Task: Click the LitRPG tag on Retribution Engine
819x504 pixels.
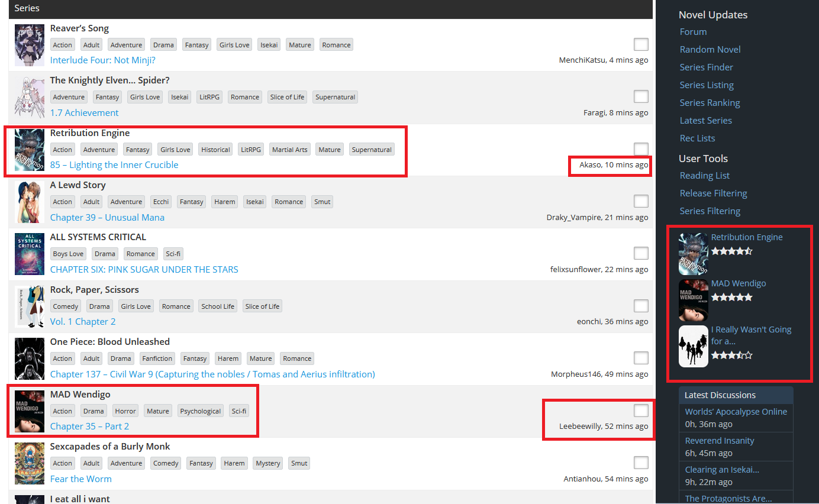Action: [x=251, y=150]
